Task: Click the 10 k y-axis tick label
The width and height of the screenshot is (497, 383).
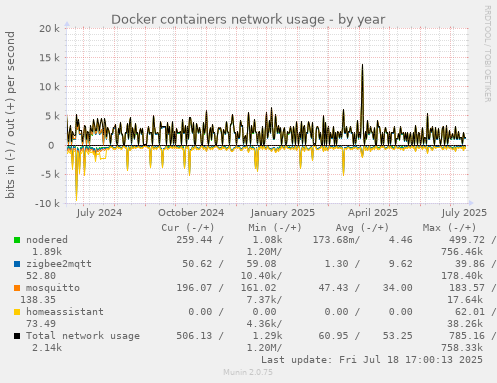Action: coord(49,87)
